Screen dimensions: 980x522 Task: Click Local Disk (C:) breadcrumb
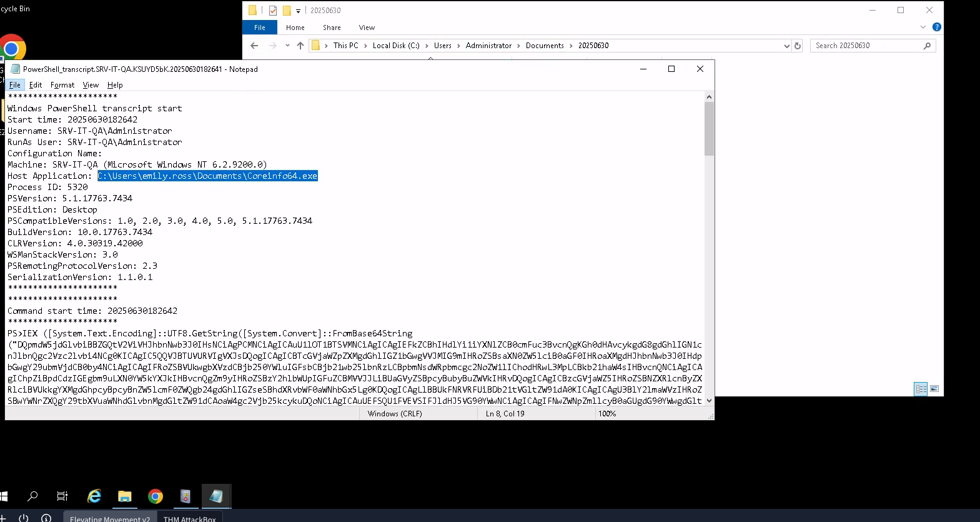tap(396, 46)
